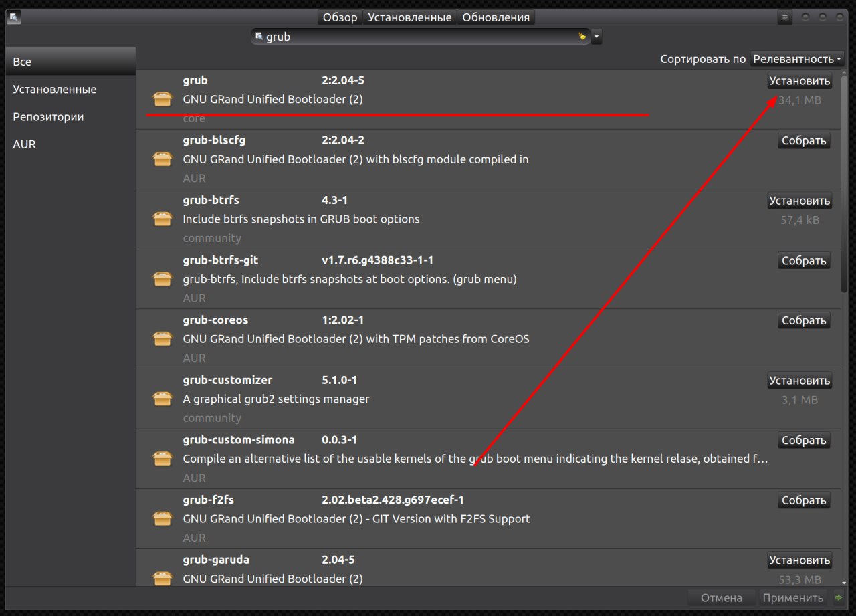Install the grub-customizer package
The width and height of the screenshot is (856, 616).
(x=799, y=381)
